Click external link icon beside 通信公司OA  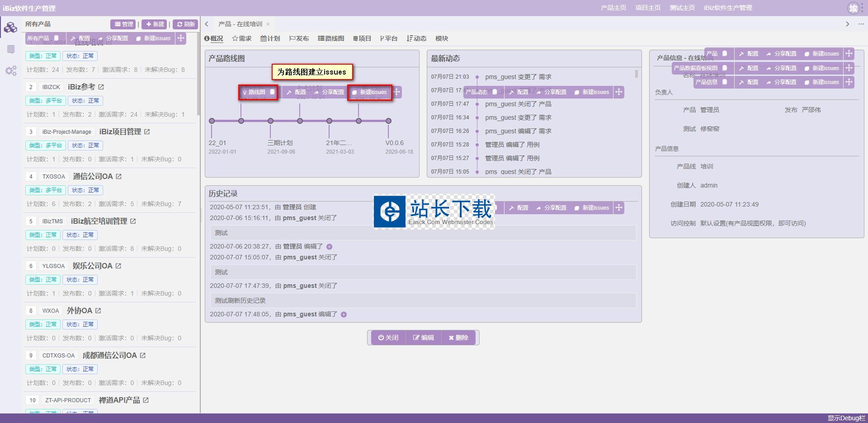tap(119, 177)
